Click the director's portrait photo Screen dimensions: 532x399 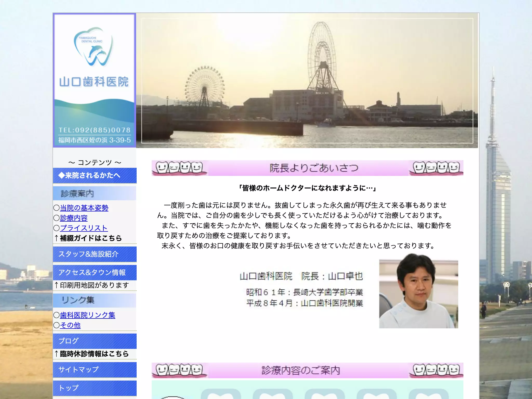418,291
